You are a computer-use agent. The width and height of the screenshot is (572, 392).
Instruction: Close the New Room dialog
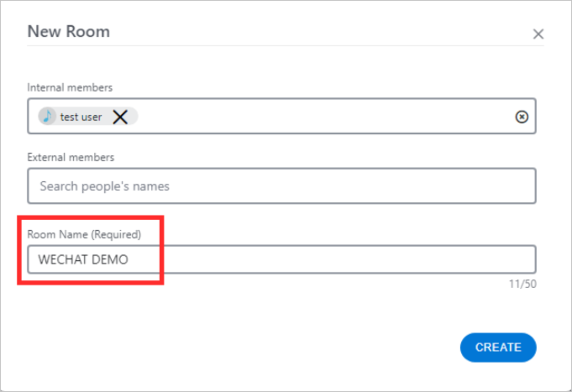[538, 34]
